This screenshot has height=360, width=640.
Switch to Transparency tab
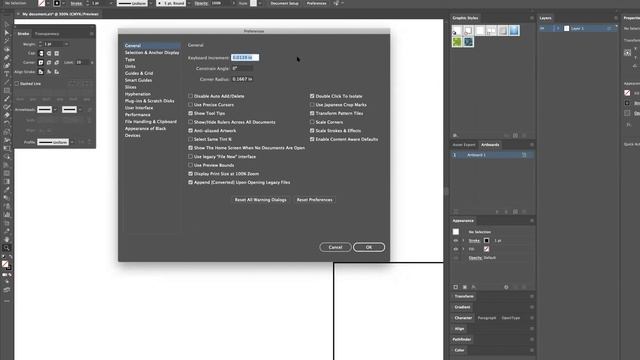click(x=47, y=33)
